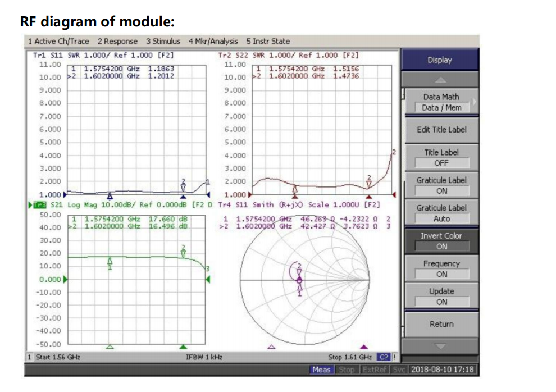
Task: Click the 16.496 dB marker readout
Action: (x=168, y=226)
